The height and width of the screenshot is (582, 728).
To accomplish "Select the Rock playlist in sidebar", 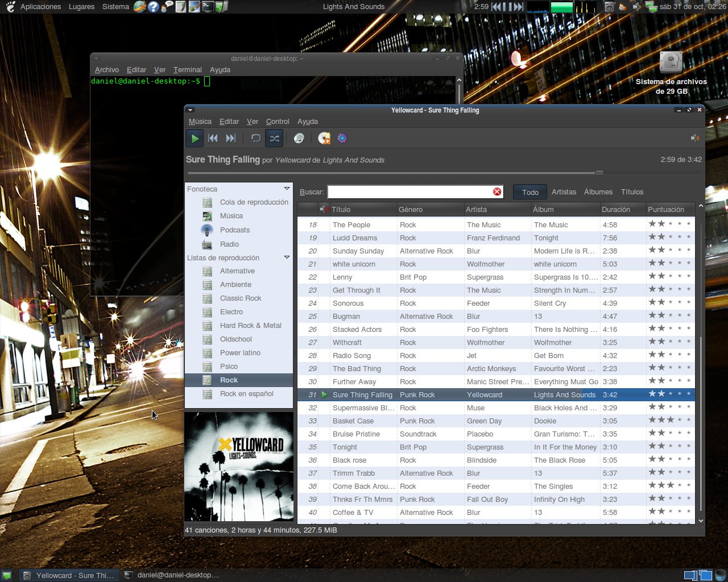I will (239, 380).
